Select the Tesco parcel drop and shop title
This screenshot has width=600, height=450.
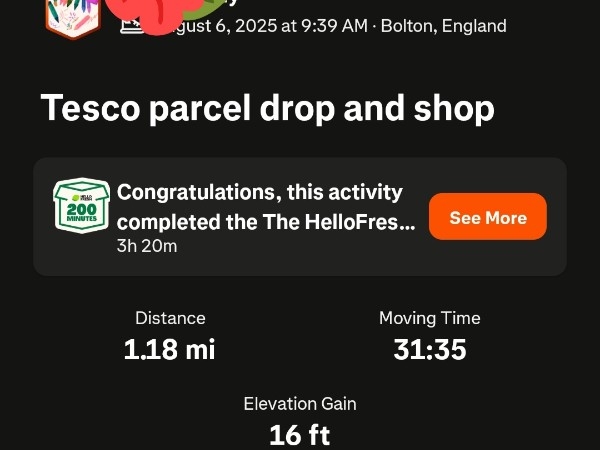pos(267,108)
